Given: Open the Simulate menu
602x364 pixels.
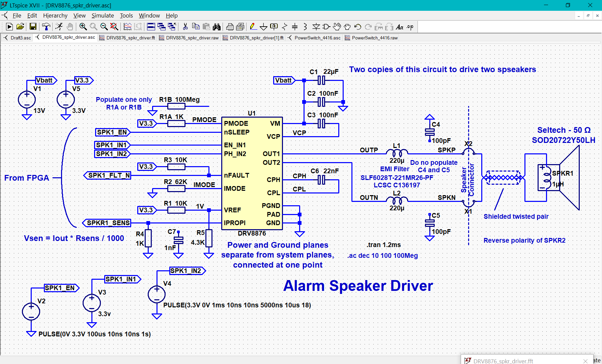Looking at the screenshot, I should click(103, 16).
